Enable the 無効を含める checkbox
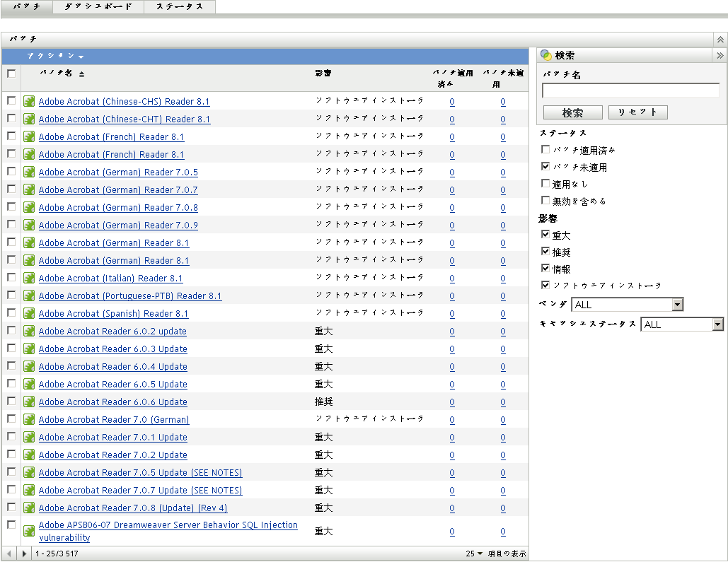The height and width of the screenshot is (562, 728). (x=545, y=199)
